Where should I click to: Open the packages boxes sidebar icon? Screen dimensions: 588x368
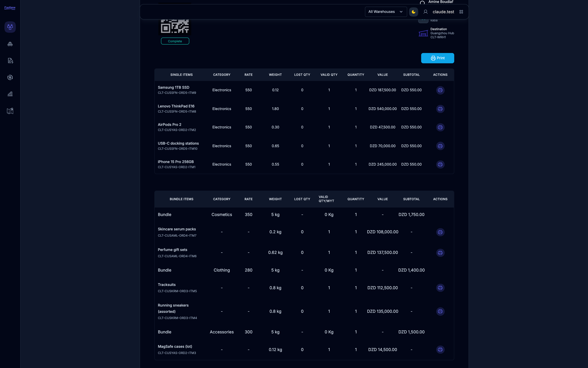[x=10, y=44]
